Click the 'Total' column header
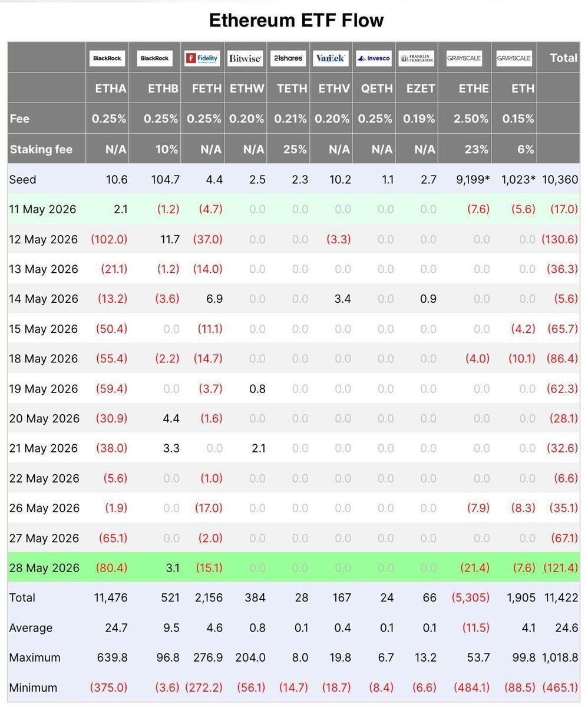Image resolution: width=588 pixels, height=707 pixels. tap(563, 58)
